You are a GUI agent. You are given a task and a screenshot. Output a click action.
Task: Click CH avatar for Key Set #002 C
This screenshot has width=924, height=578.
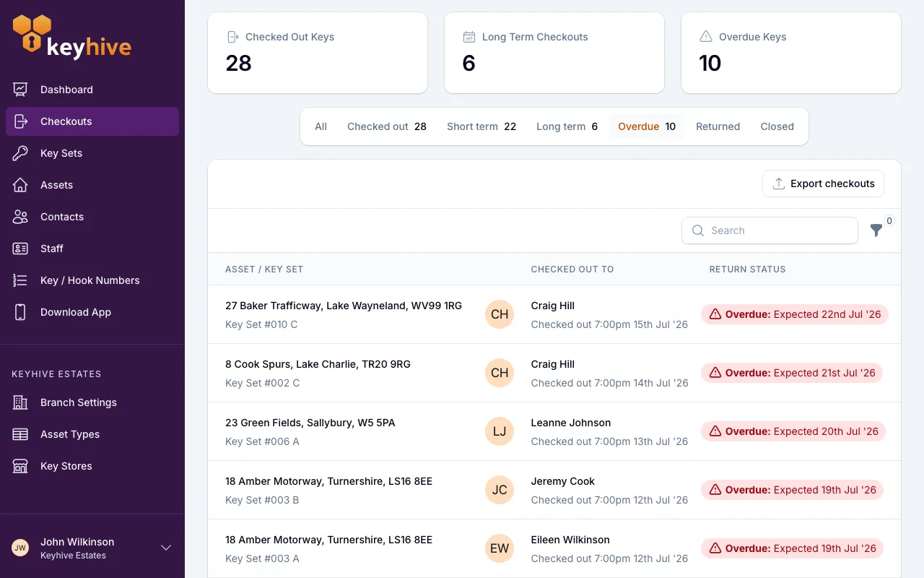click(x=500, y=373)
